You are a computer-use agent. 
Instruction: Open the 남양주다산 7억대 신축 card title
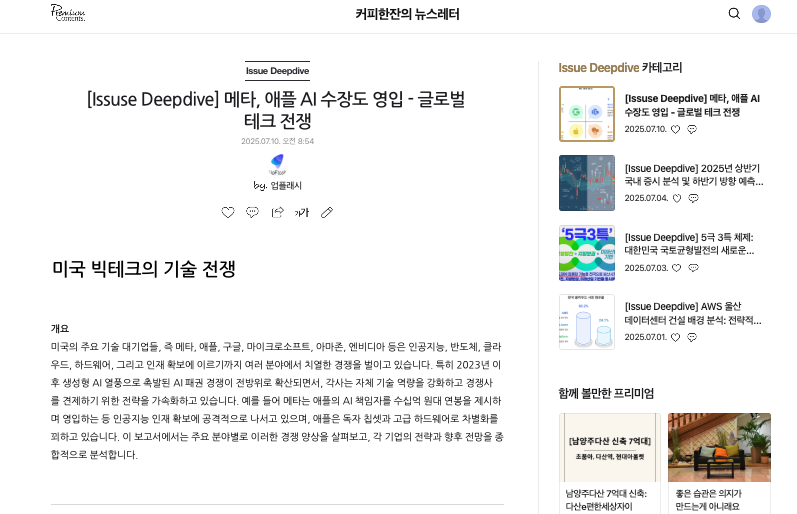(606, 500)
